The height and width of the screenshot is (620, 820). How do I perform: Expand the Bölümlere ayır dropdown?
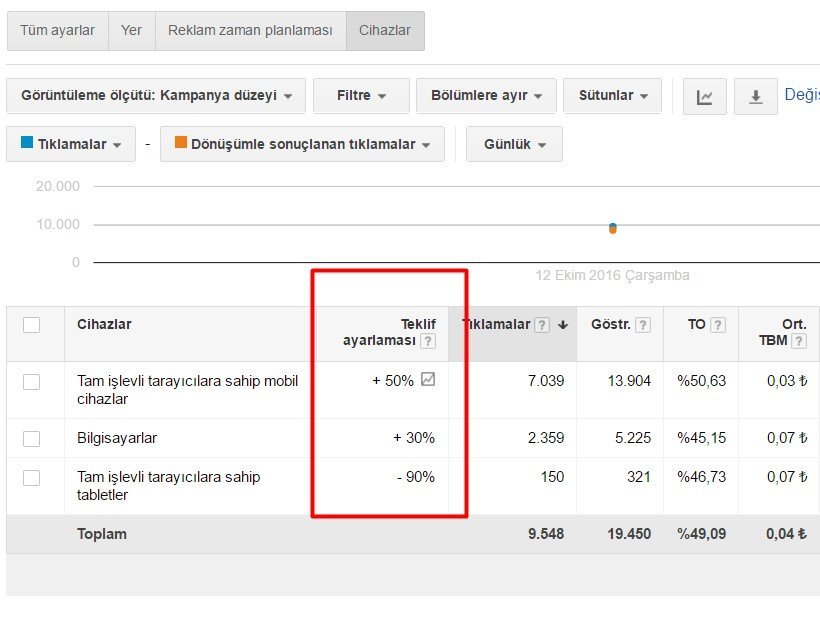pyautogui.click(x=486, y=96)
